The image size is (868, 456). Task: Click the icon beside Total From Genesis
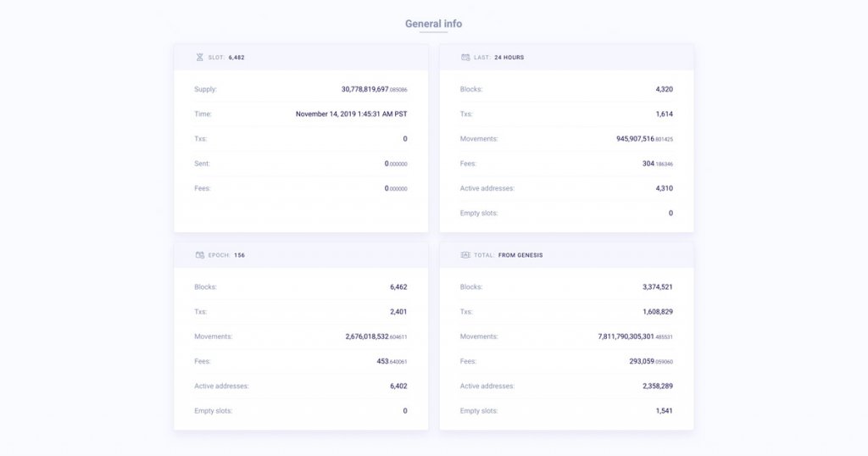click(465, 255)
